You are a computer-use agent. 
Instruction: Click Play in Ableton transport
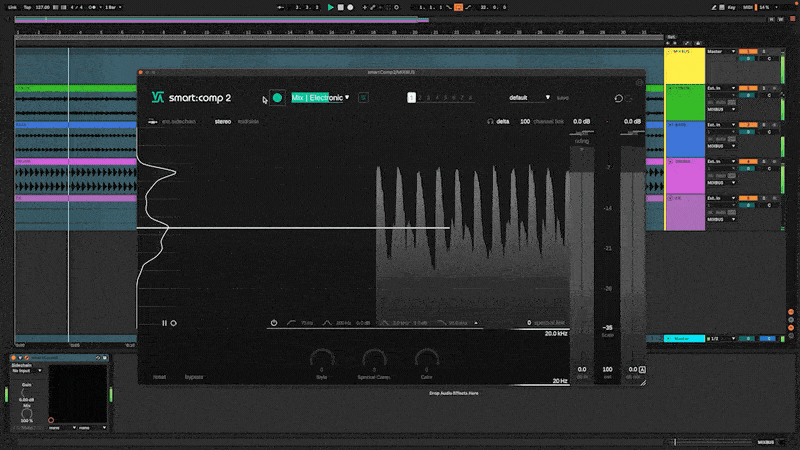(331, 7)
